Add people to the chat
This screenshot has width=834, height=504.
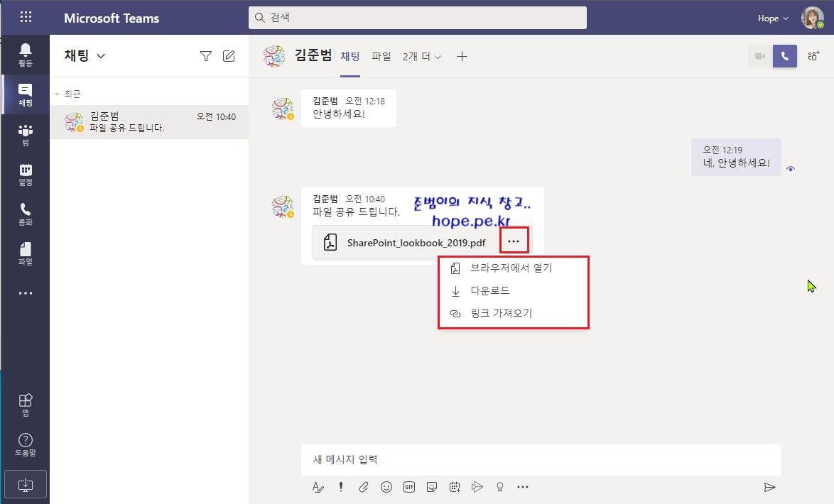pos(813,56)
